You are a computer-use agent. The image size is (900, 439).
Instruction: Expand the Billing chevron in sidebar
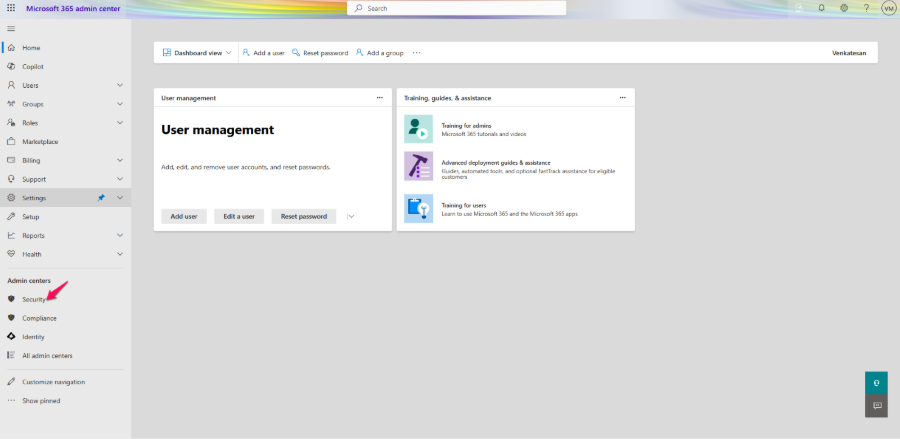(120, 160)
